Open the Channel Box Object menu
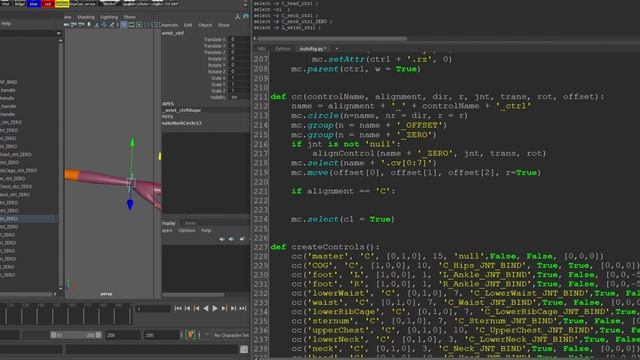 click(205, 25)
